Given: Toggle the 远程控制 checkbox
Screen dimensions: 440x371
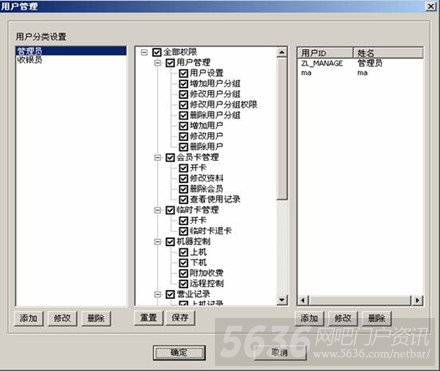Looking at the screenshot, I should click(183, 284).
